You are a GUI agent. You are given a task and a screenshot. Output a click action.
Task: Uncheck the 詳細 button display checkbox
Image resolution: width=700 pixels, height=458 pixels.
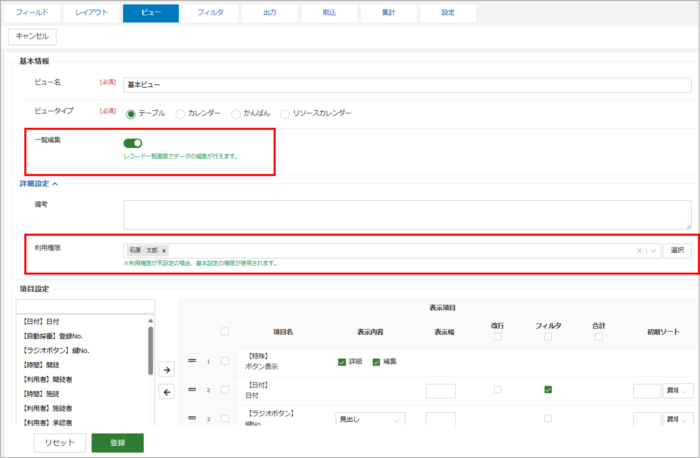click(342, 362)
